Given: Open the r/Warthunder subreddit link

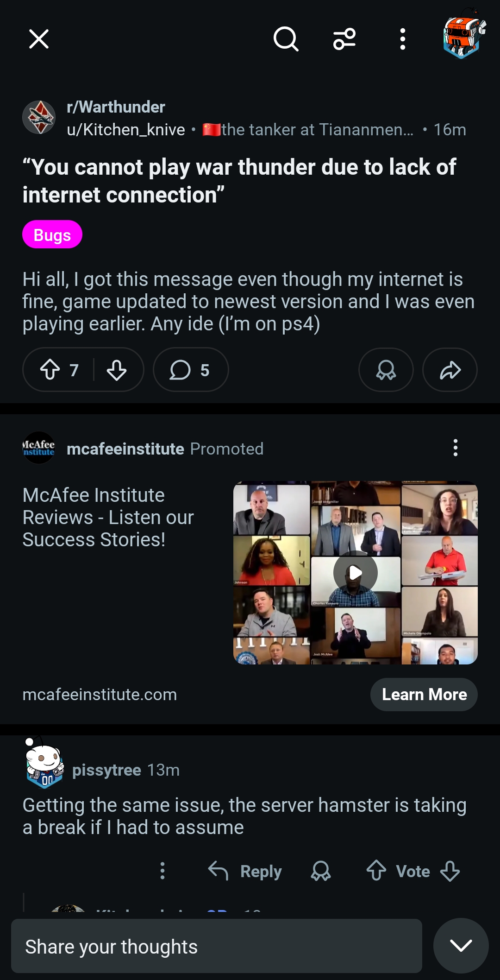Looking at the screenshot, I should point(116,107).
